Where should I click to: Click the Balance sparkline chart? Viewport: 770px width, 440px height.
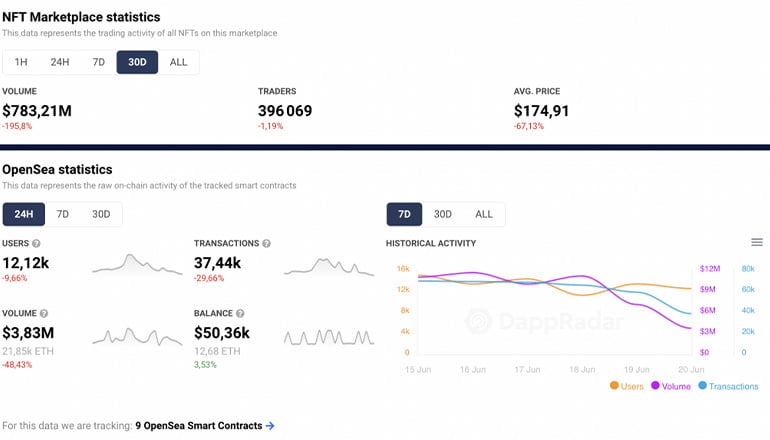tap(329, 337)
